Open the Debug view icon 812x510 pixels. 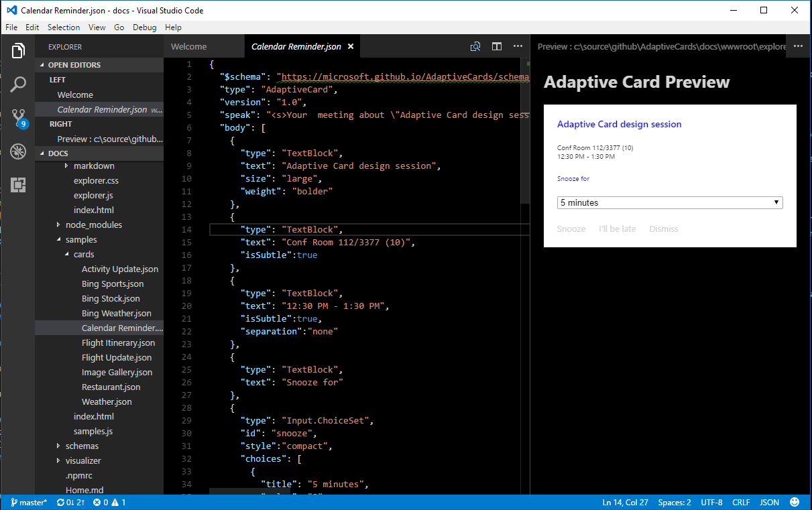point(18,151)
